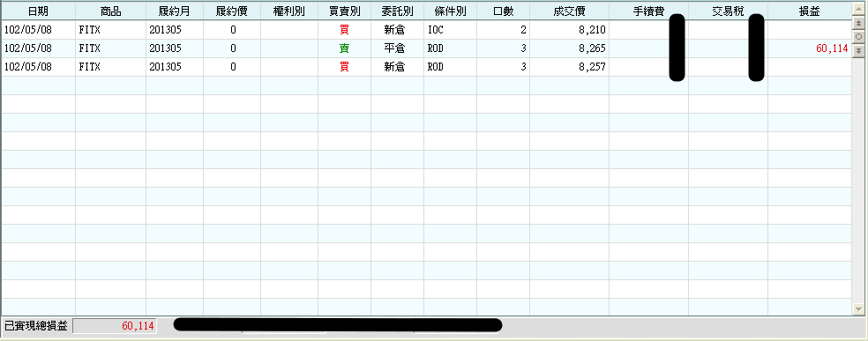868x341 pixels.
Task: Click the 8,210 trade price
Action: [x=592, y=30]
